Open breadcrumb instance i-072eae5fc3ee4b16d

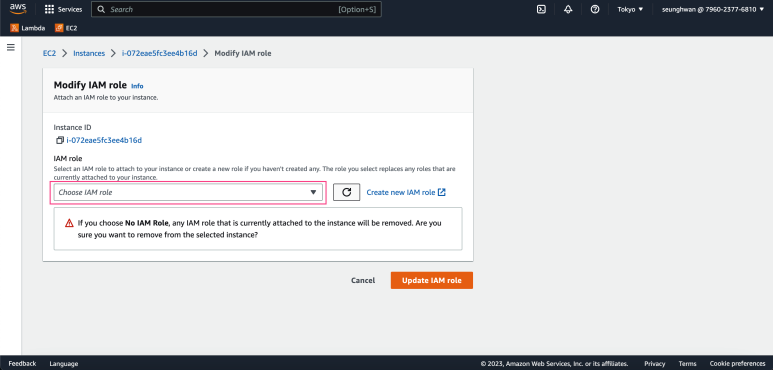[x=160, y=53]
